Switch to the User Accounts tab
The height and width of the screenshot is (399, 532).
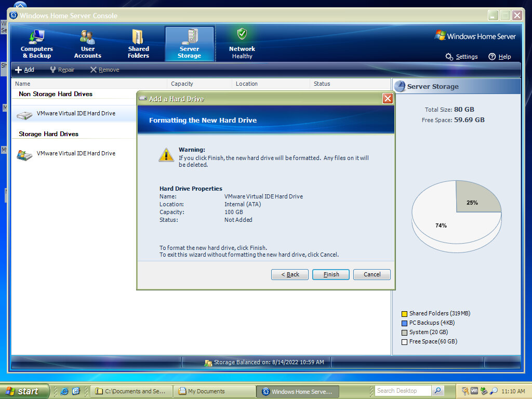click(87, 44)
